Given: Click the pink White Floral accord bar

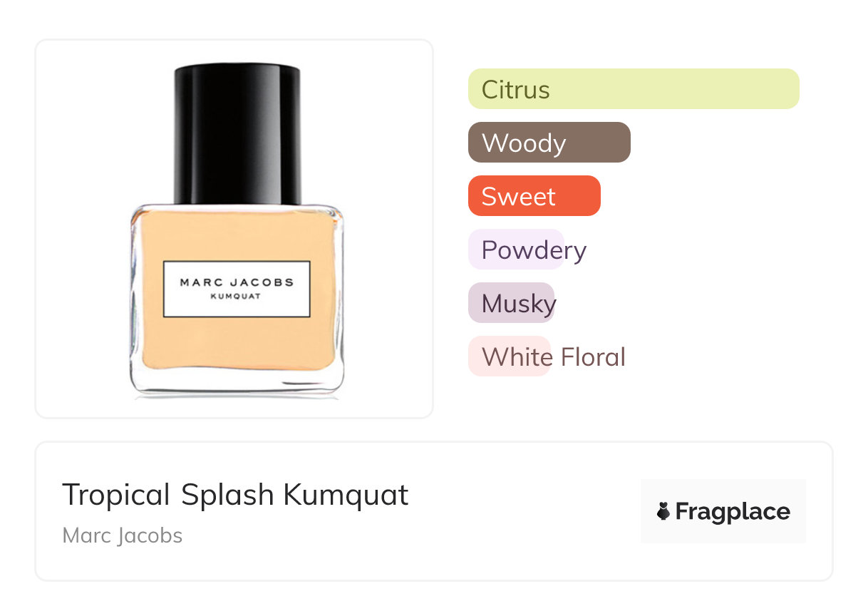Looking at the screenshot, I should (510, 356).
